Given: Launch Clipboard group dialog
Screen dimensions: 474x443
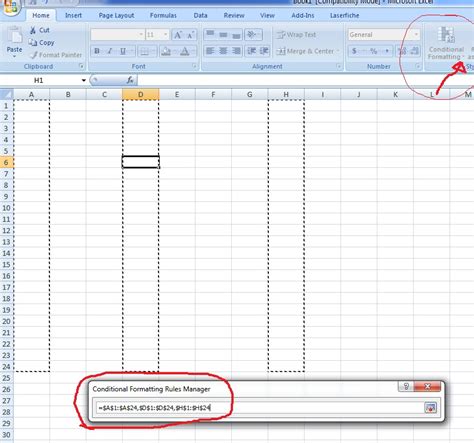Looking at the screenshot, I should 81,66.
